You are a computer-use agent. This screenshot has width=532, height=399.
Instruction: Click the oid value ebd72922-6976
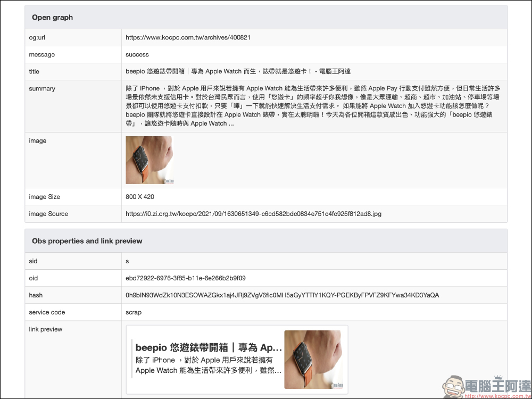[x=186, y=278]
